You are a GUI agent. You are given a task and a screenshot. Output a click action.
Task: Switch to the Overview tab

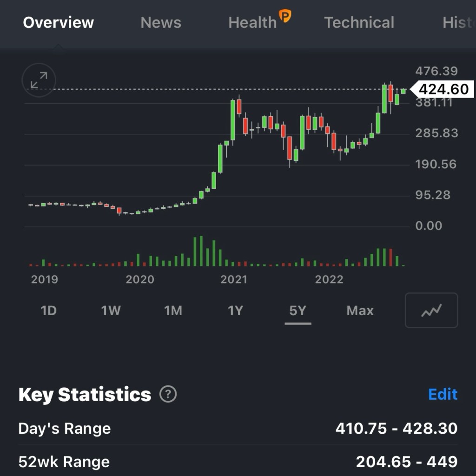click(x=59, y=22)
